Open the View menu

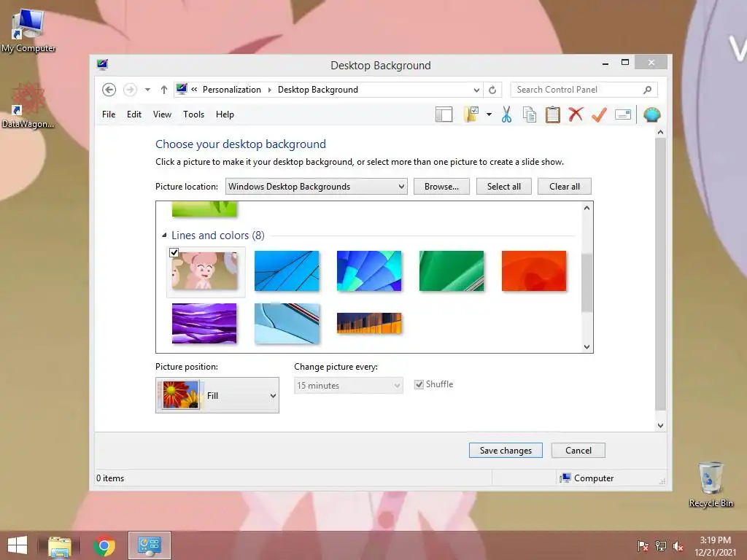point(162,114)
